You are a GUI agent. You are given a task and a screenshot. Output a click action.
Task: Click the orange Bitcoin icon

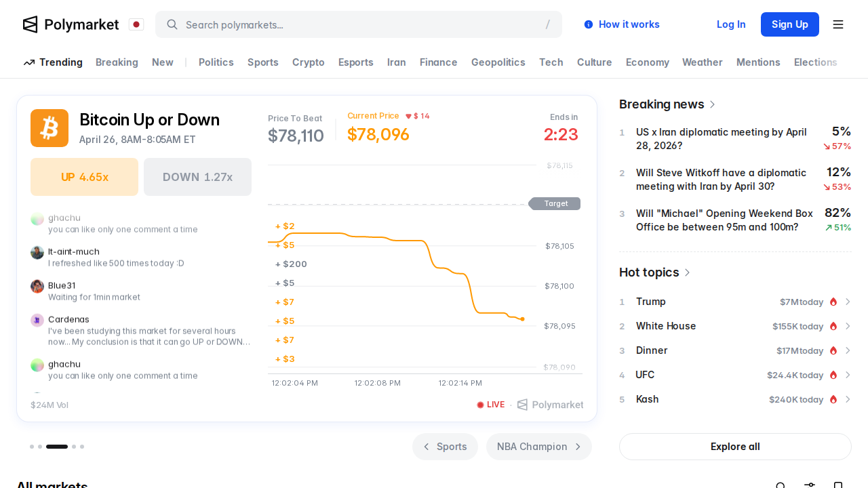point(50,128)
